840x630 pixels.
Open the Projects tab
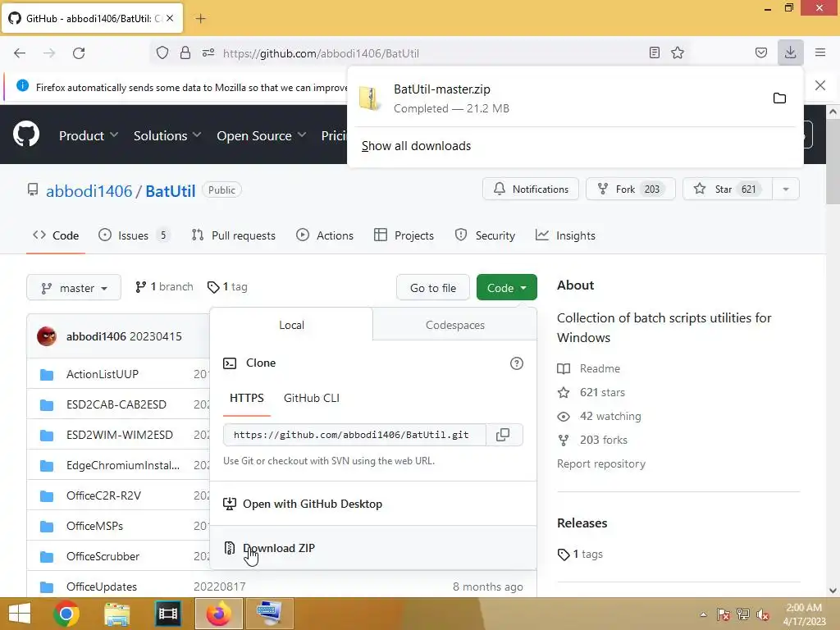point(404,235)
